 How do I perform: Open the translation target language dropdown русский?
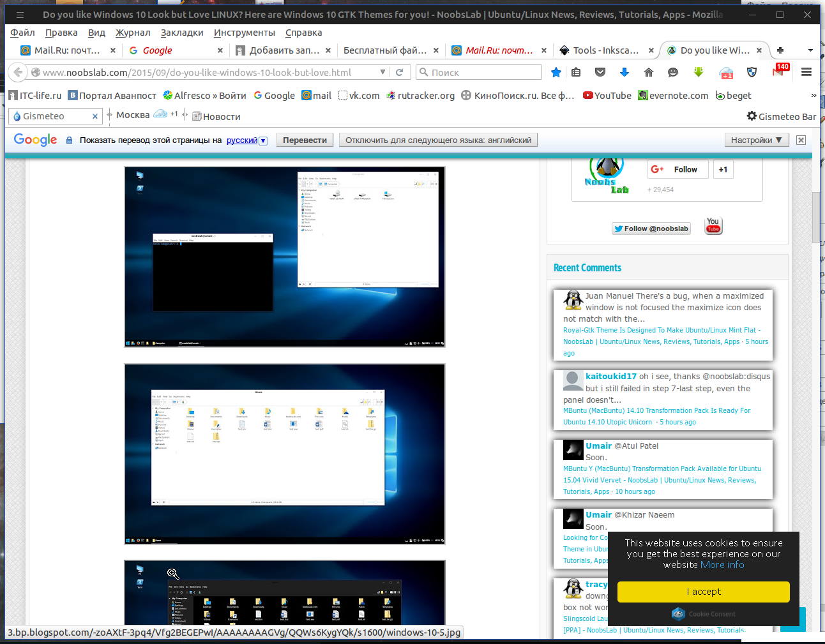[246, 140]
